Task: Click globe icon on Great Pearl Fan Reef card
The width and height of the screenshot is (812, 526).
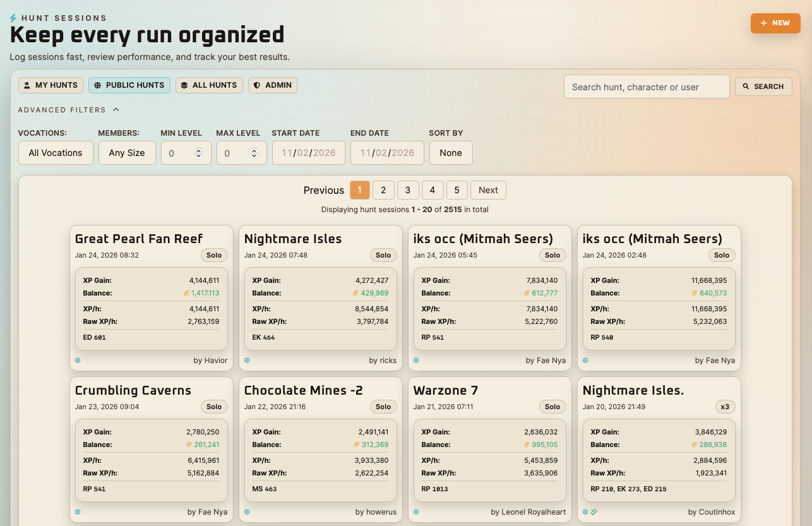Action: (78, 361)
